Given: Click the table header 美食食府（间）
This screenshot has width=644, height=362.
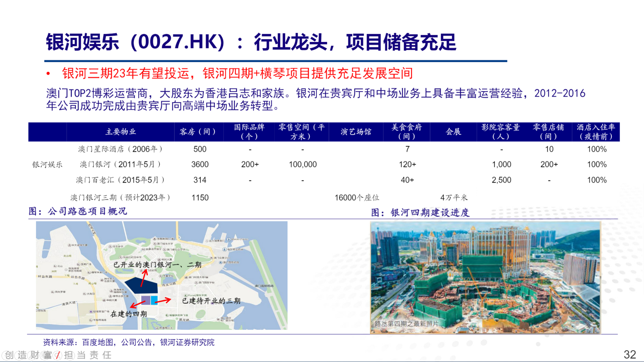Looking at the screenshot, I should [x=407, y=132].
